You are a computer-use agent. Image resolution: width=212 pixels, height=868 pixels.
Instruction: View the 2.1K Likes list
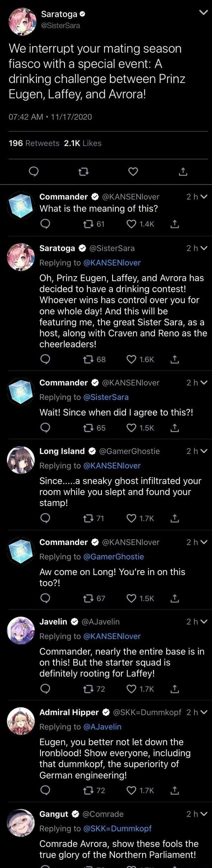pyautogui.click(x=82, y=143)
